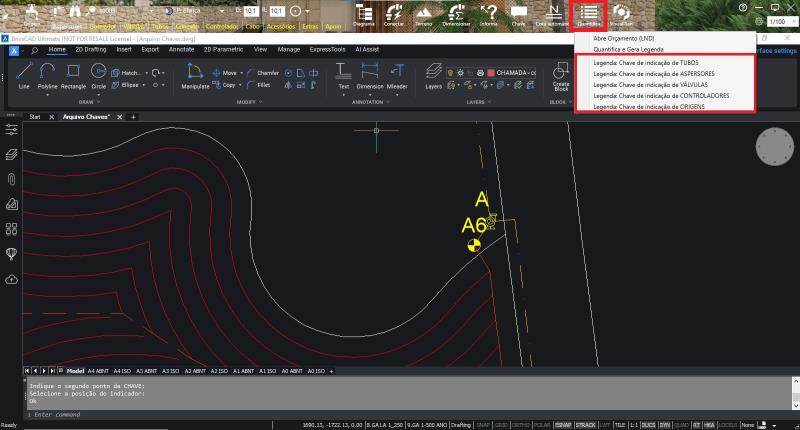Click the A4 ABNT layout tab

[x=99, y=371]
